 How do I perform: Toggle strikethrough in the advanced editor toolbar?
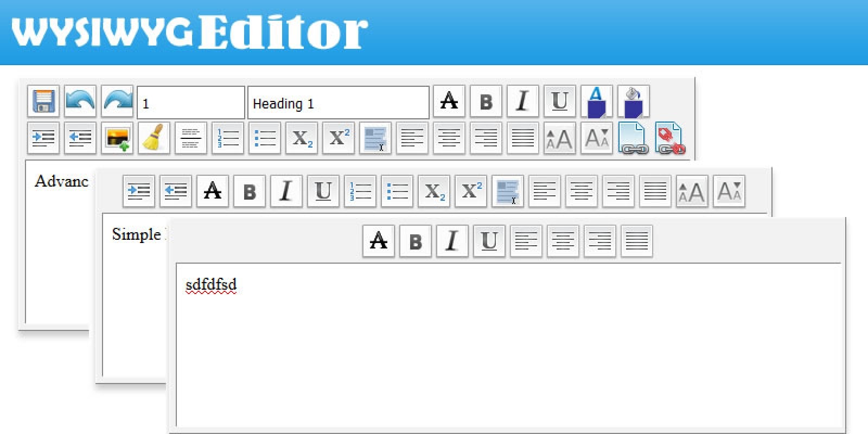pyautogui.click(x=449, y=101)
